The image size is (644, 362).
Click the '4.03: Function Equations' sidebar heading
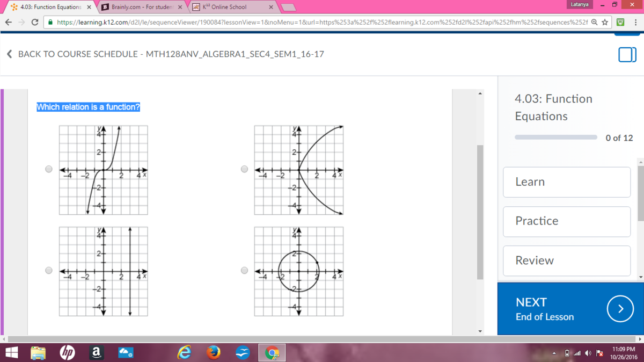(x=553, y=107)
